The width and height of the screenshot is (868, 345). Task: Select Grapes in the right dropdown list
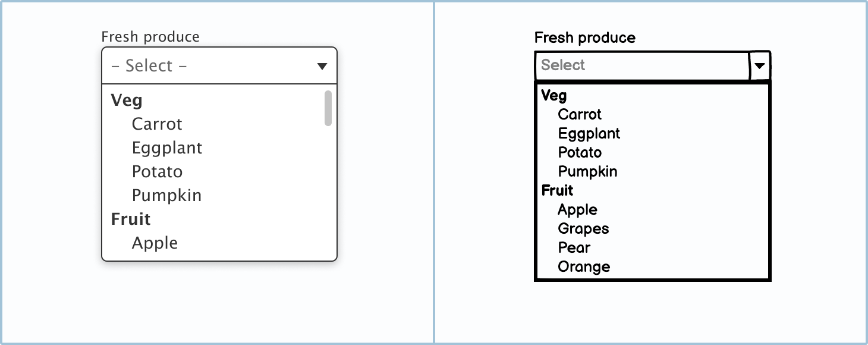tap(583, 228)
